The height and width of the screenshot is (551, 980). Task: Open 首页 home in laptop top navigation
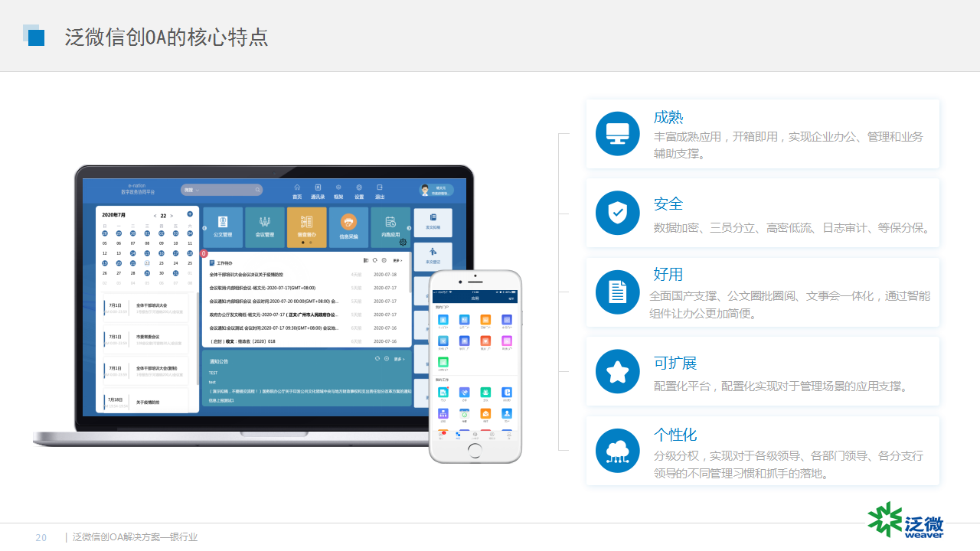pos(297,192)
